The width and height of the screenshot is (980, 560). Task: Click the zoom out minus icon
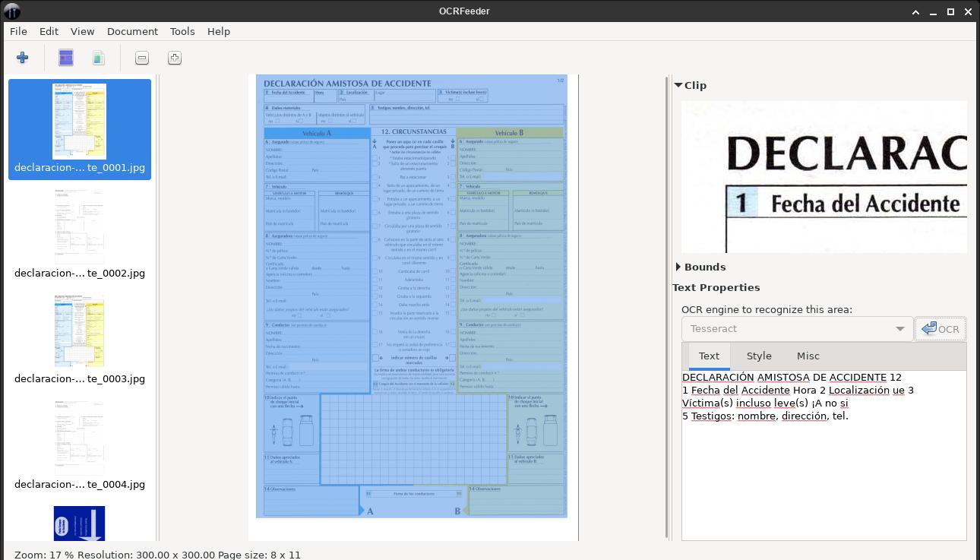tap(142, 58)
